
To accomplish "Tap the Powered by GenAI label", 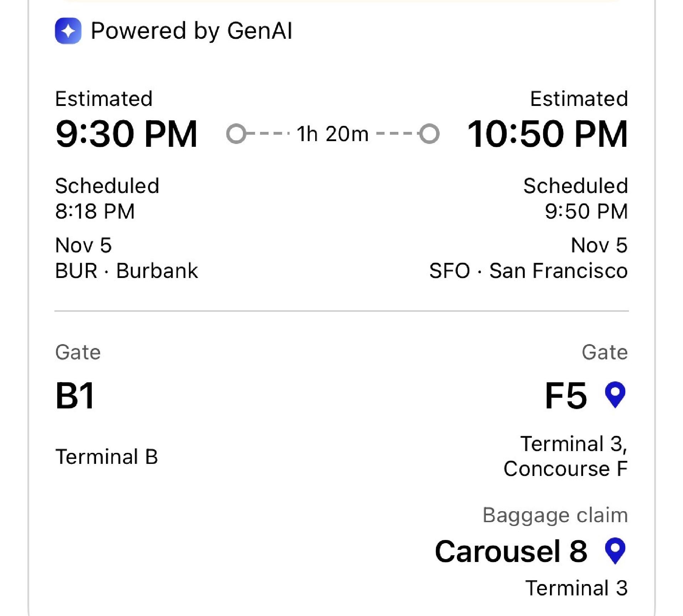I will click(x=191, y=31).
